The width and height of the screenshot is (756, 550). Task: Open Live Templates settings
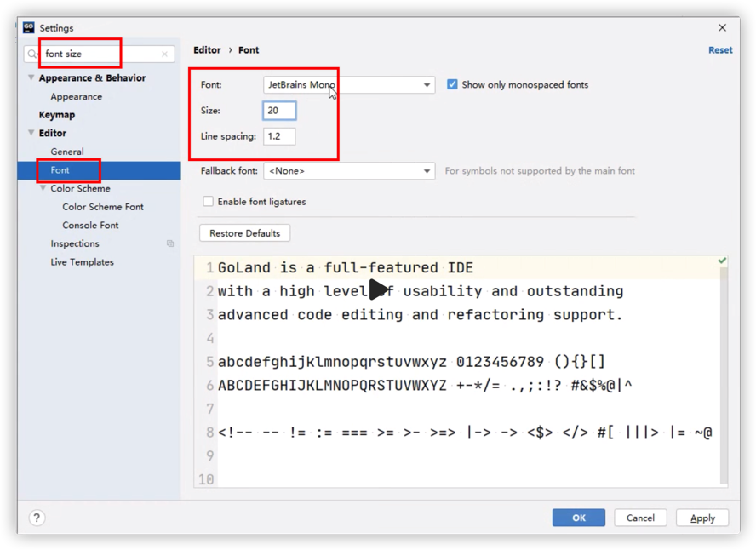click(x=82, y=261)
